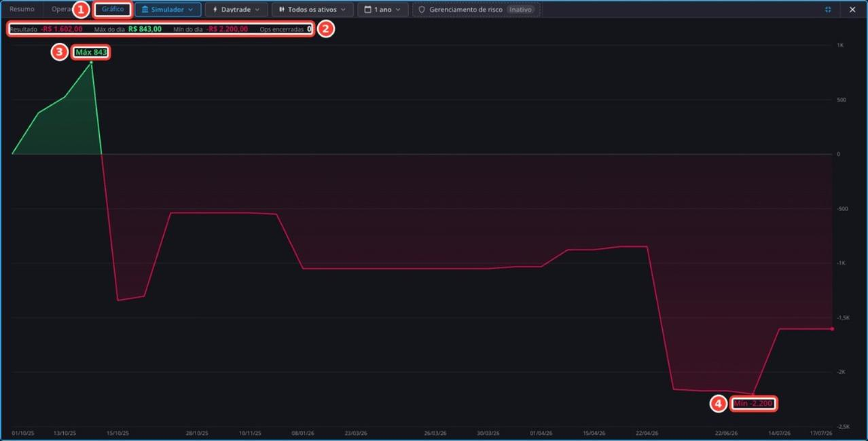
Task: Close the performance chart panel
Action: pyautogui.click(x=852, y=10)
